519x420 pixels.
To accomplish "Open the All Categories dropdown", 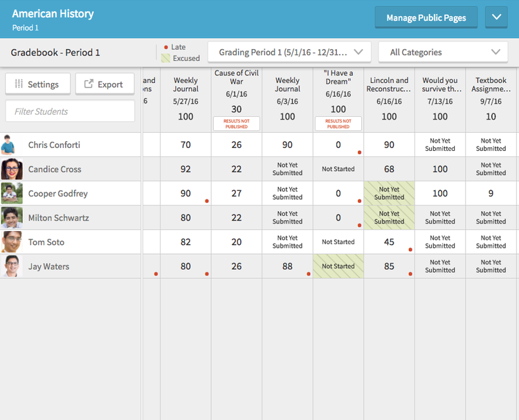I will pyautogui.click(x=443, y=52).
